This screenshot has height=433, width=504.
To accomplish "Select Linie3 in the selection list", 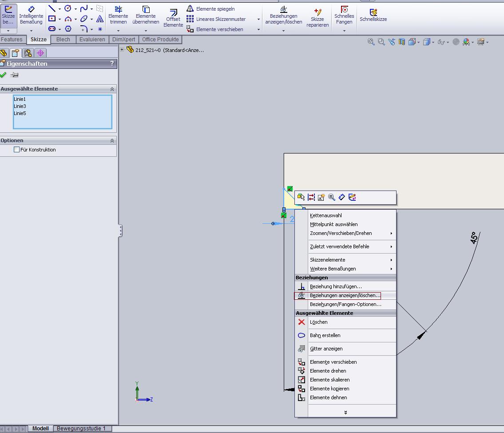I will (x=20, y=106).
